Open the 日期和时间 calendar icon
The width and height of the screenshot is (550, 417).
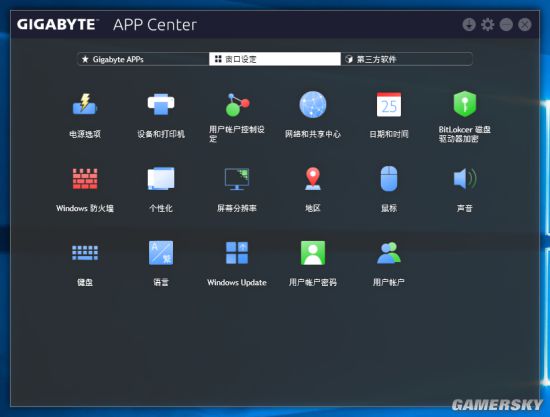pyautogui.click(x=389, y=104)
